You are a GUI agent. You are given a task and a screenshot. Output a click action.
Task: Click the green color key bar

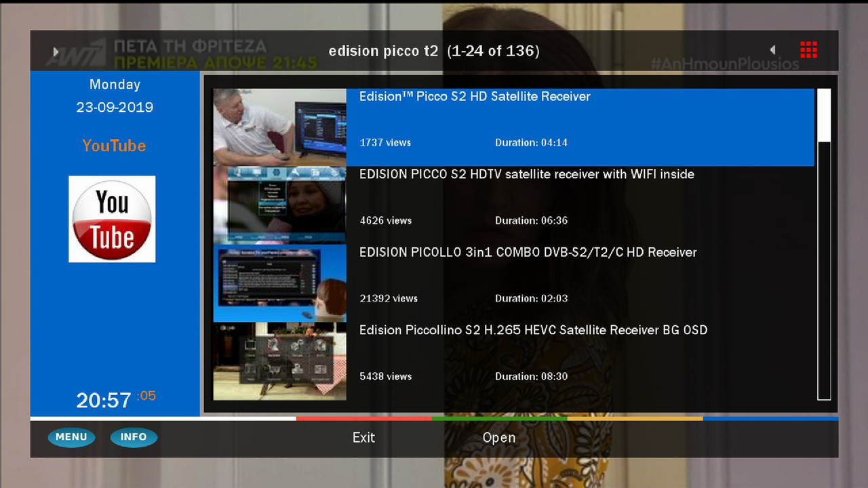(499, 418)
